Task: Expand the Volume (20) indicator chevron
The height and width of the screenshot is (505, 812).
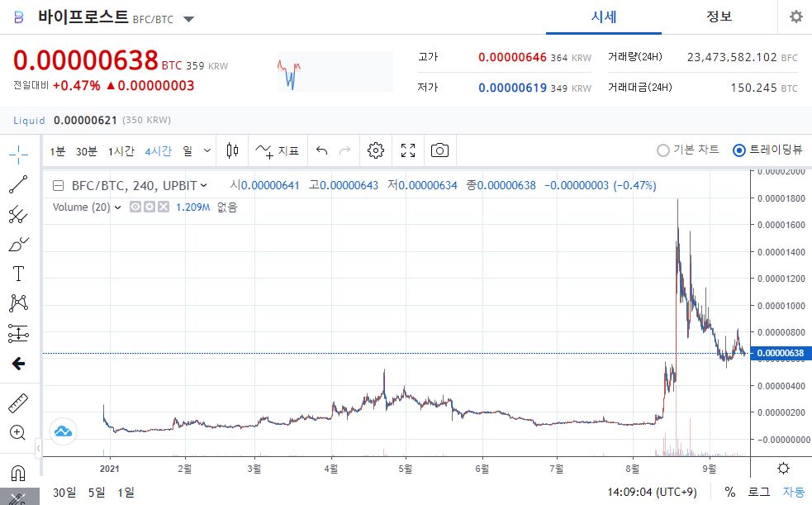Action: pos(117,207)
